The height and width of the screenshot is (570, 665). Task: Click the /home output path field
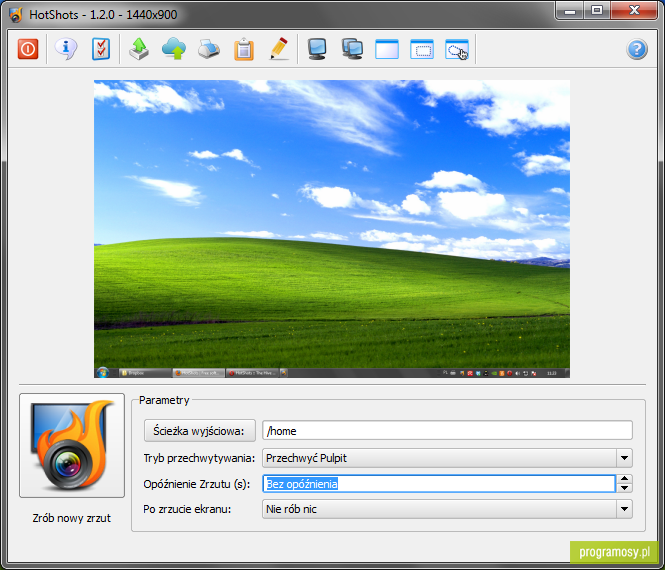[x=447, y=431]
